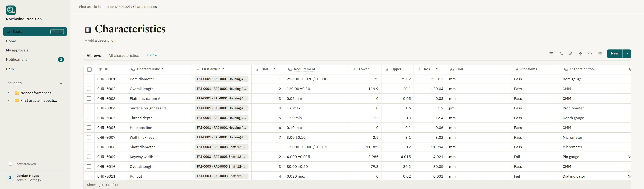Select the All rows tab
The width and height of the screenshot is (644, 189).
pyautogui.click(x=94, y=56)
